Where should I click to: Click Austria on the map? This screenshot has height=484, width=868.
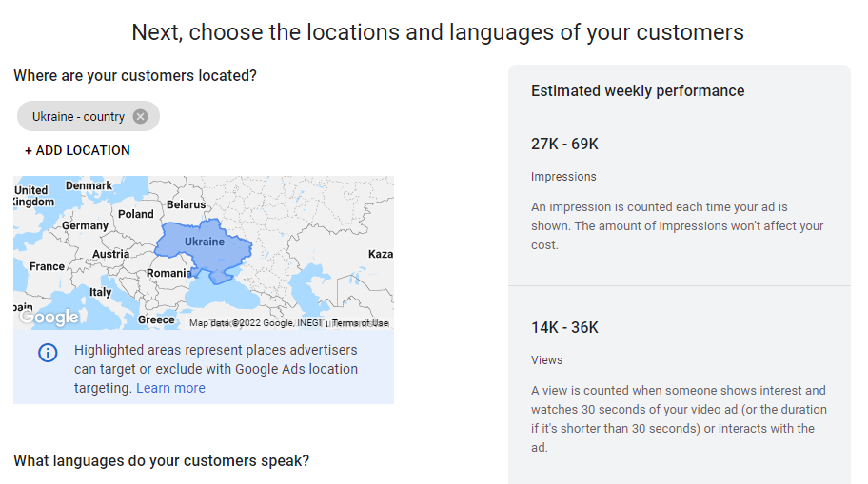pyautogui.click(x=110, y=254)
